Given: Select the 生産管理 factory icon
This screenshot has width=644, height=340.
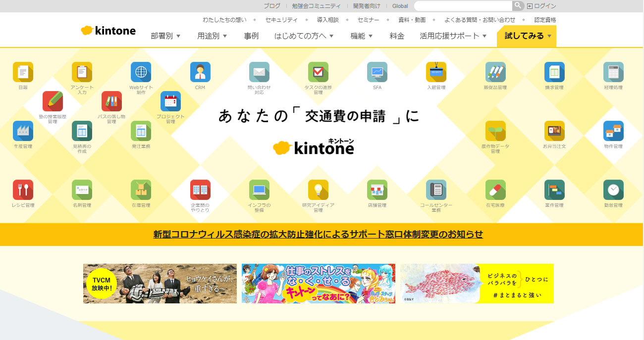Looking at the screenshot, I should point(23,131).
